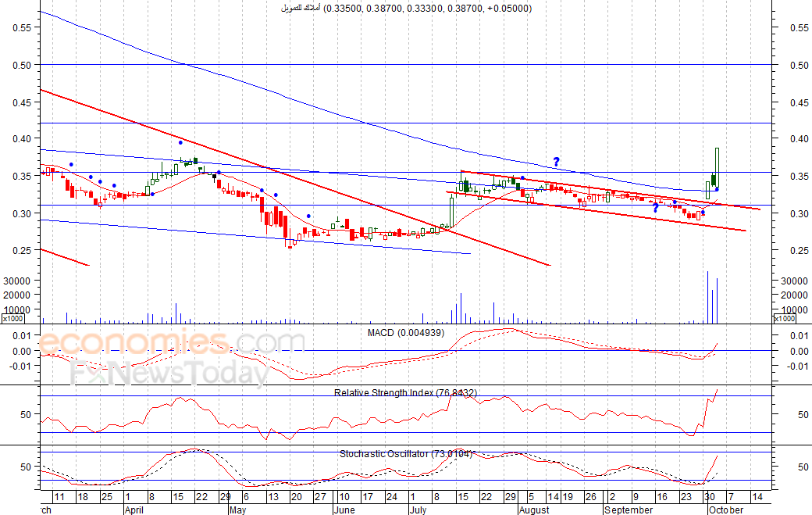Click the October month label
The image size is (812, 515).
[x=726, y=510]
